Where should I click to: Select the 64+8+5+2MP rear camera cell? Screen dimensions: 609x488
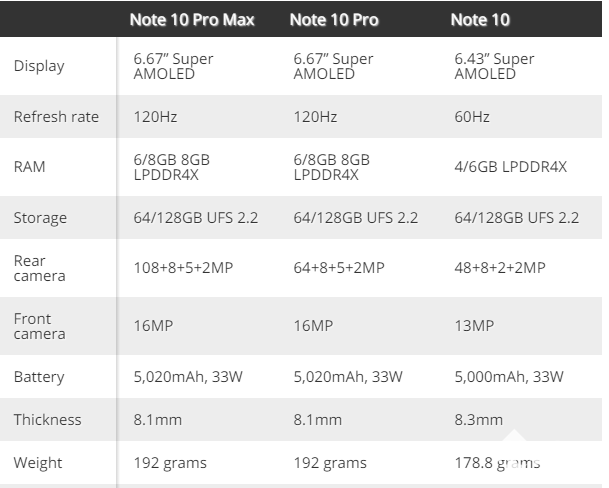(339, 268)
